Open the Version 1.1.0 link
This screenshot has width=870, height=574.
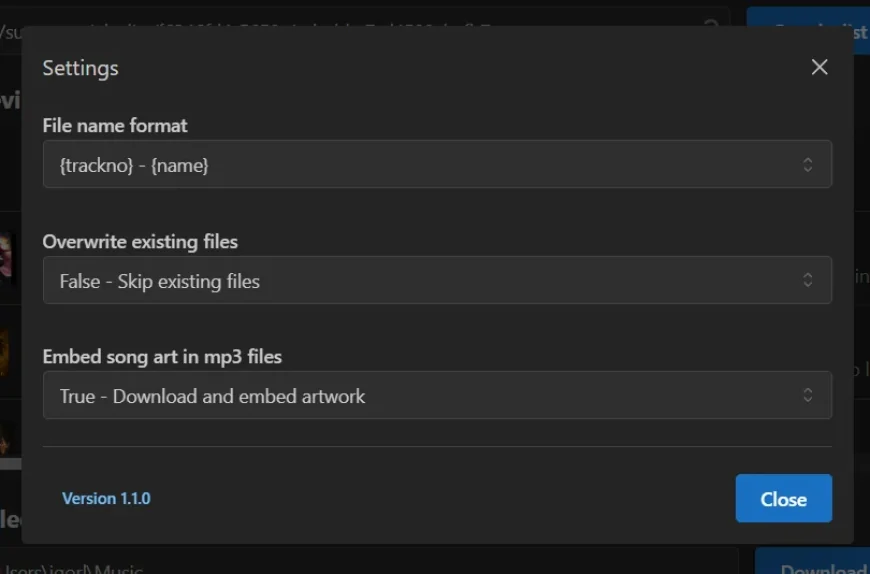(x=106, y=498)
